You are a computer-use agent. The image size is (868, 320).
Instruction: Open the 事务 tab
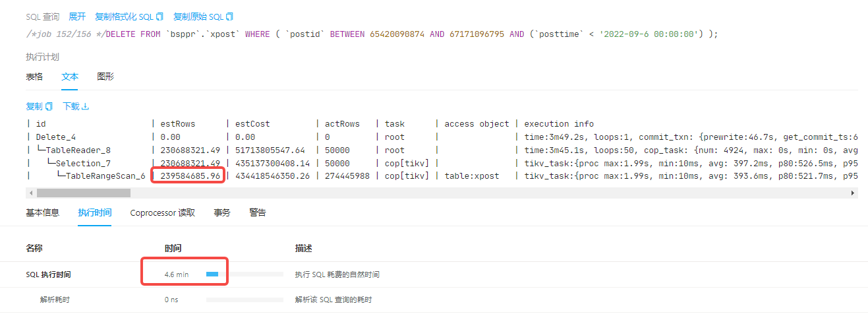(222, 212)
